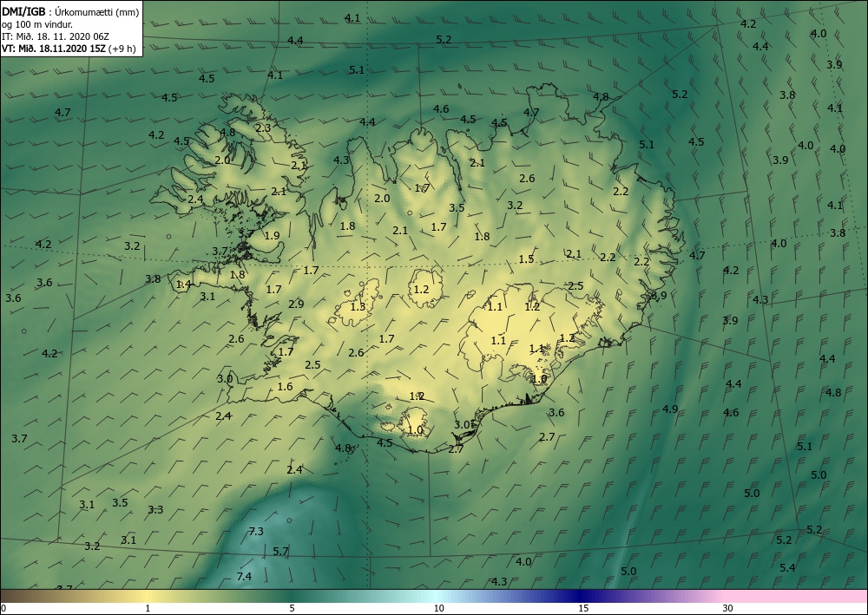Image resolution: width=868 pixels, height=615 pixels.
Task: Click the 30 label on the color scale
Action: (728, 608)
